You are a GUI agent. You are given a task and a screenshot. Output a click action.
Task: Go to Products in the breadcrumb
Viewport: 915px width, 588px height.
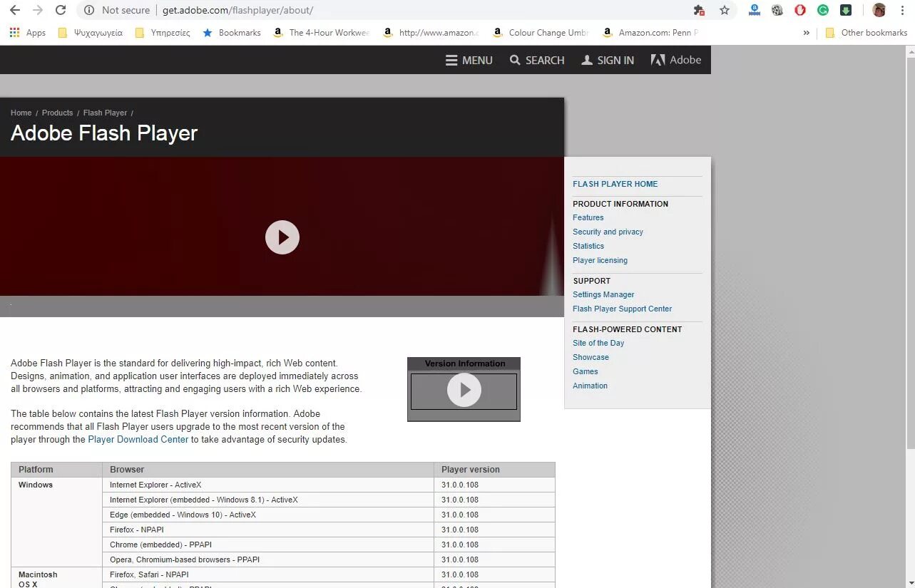[x=57, y=113]
